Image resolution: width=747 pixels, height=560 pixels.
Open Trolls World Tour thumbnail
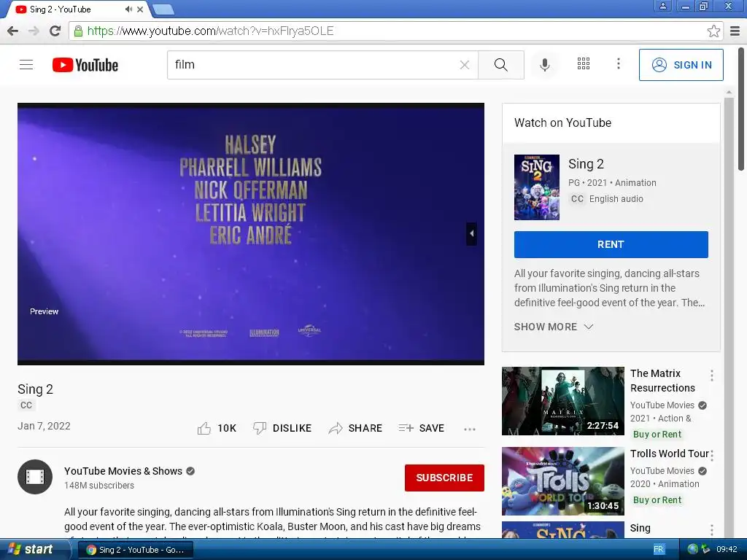coord(562,481)
